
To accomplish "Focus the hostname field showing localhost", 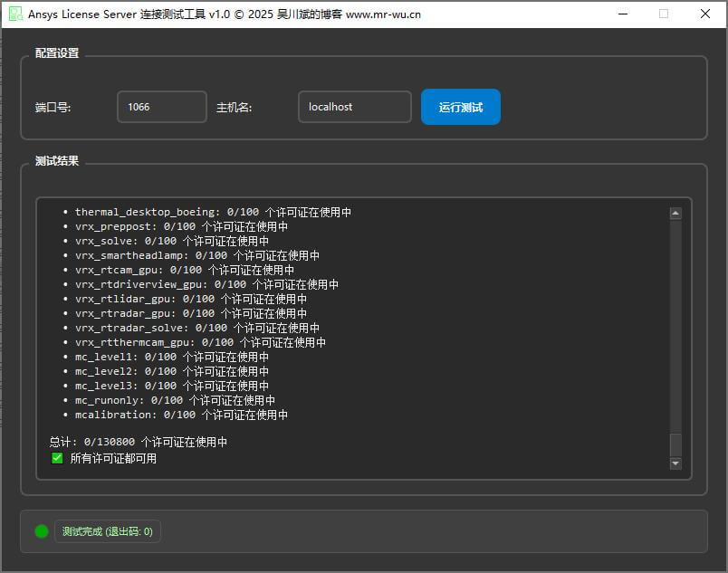I will [x=354, y=107].
